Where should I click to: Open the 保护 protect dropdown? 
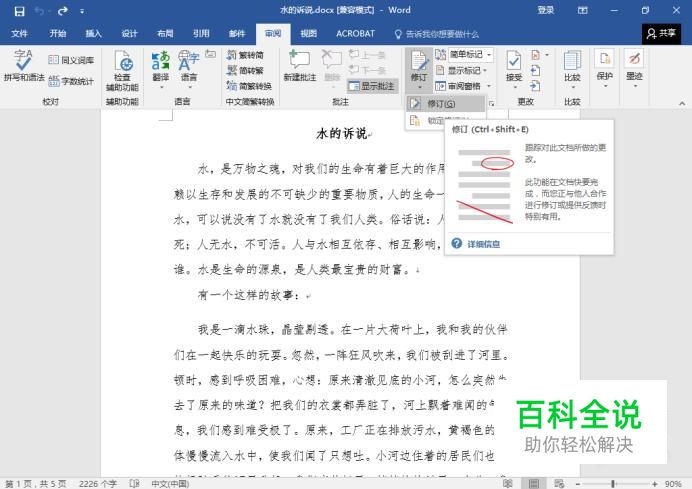coord(605,69)
